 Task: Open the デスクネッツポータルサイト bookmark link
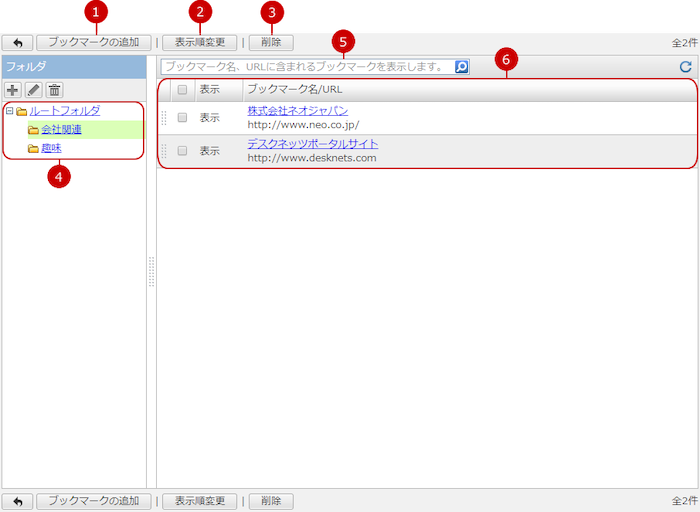[312, 144]
